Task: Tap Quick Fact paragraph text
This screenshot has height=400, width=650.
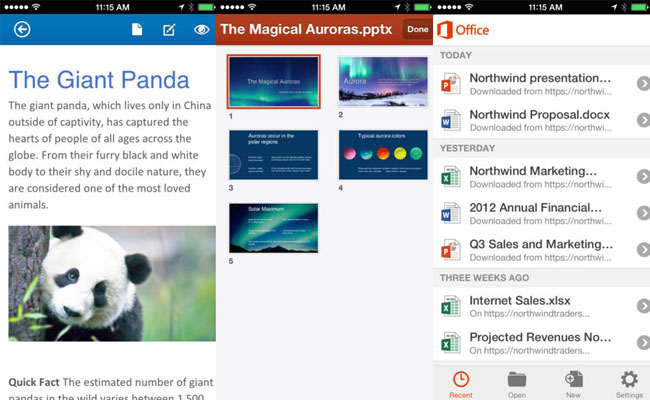Action: pos(111,390)
